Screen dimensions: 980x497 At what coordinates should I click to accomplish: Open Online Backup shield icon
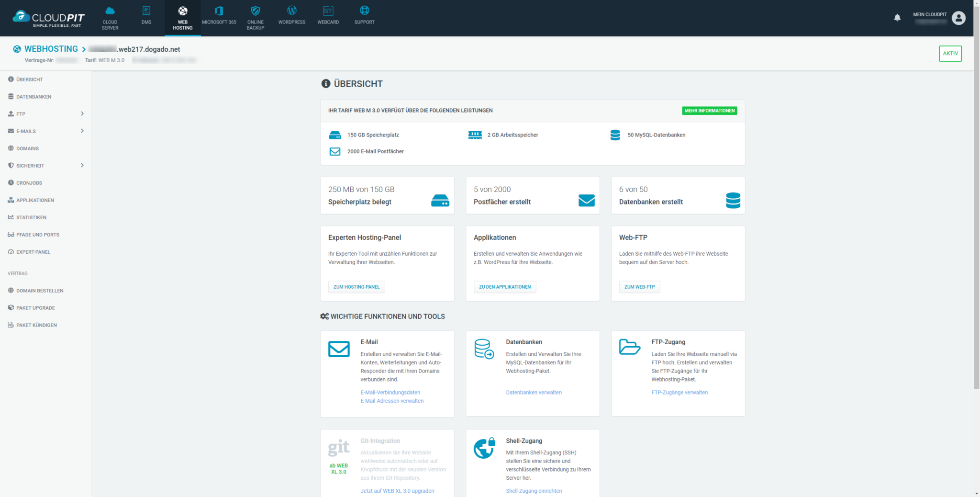[255, 11]
